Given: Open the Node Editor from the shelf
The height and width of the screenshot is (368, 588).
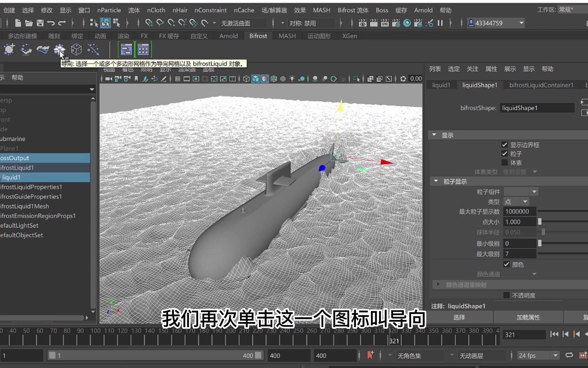Looking at the screenshot, I should click(127, 49).
